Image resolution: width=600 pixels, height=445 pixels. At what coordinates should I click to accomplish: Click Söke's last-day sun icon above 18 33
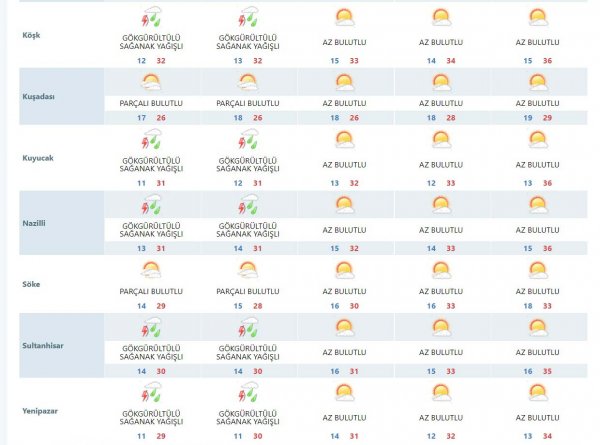coord(537,269)
